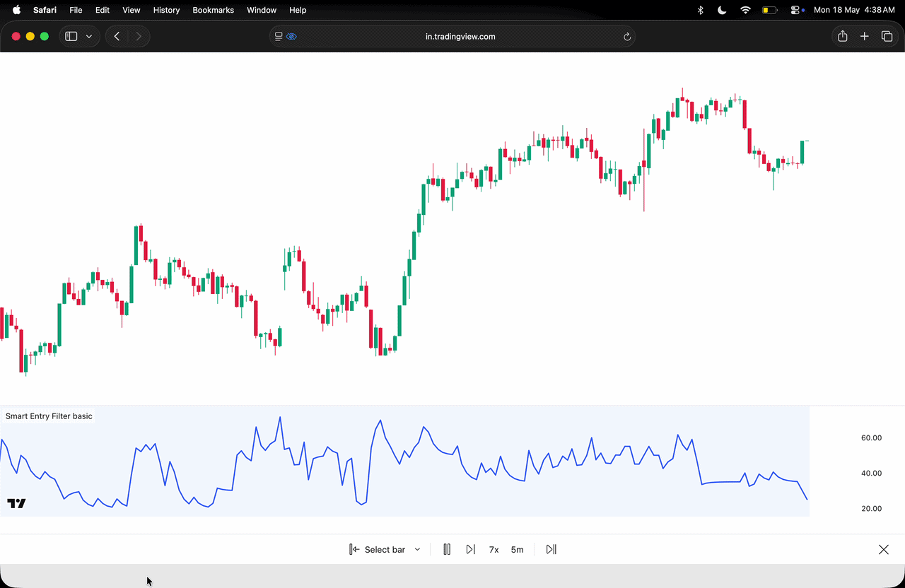The image size is (905, 588).
Task: Jump to real-time in replay toolbar
Action: pos(551,549)
